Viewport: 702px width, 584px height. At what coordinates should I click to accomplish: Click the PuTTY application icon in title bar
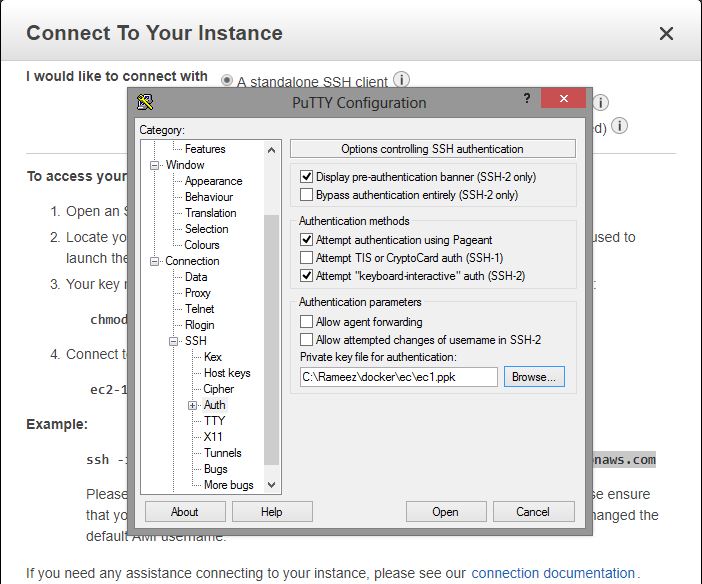pyautogui.click(x=145, y=103)
